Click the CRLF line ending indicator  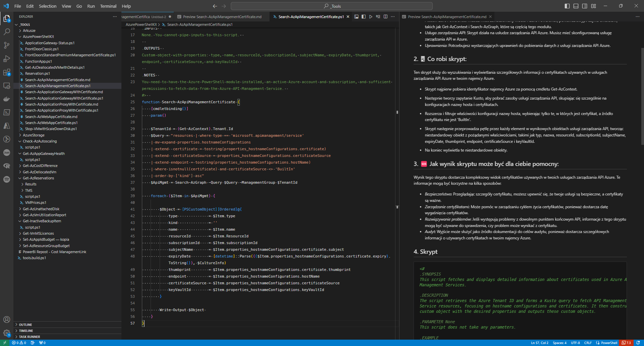[588, 343]
